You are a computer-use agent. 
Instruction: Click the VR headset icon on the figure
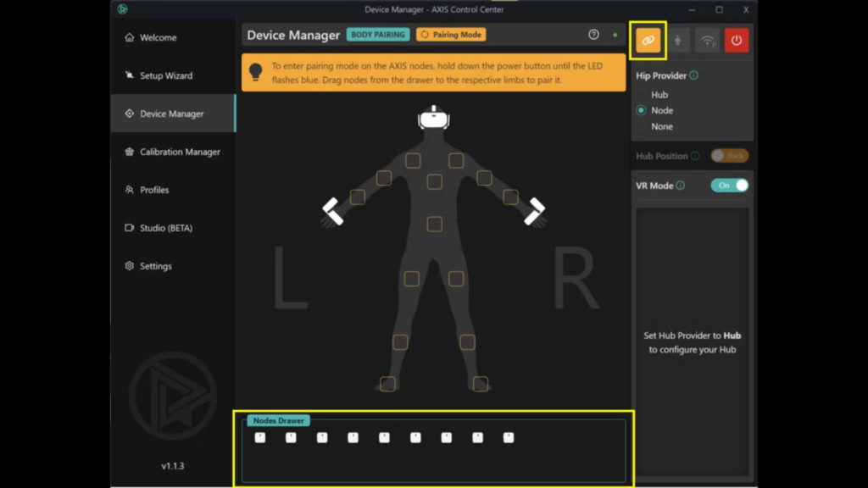tap(434, 119)
